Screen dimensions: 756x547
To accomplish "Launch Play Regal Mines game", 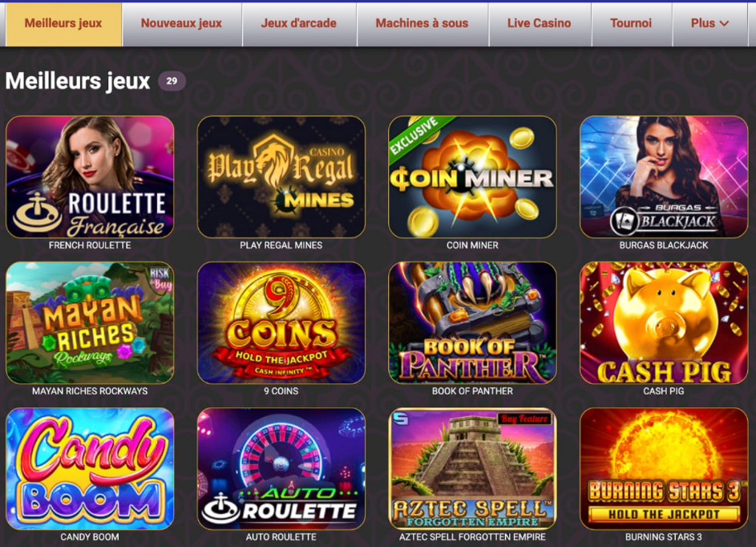I will [x=281, y=177].
